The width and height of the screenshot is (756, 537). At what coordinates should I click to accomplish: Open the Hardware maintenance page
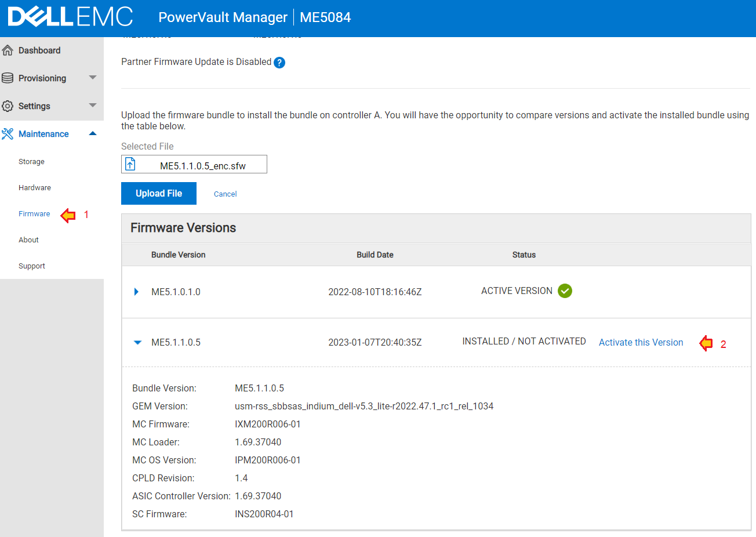click(x=35, y=187)
